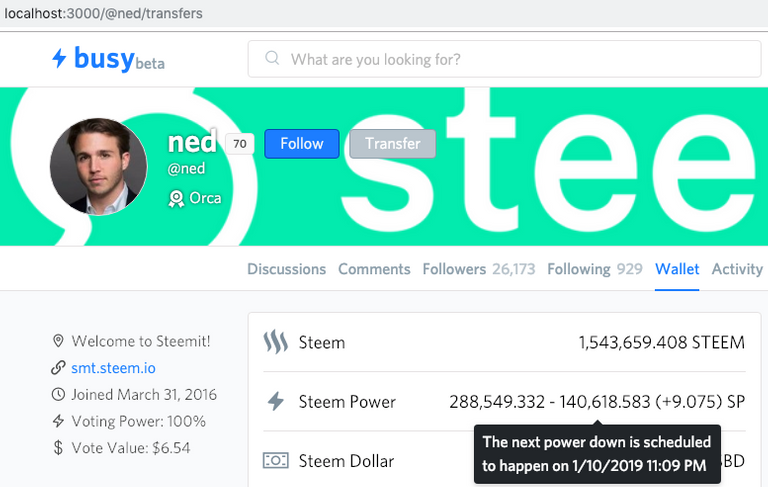
Task: Click 'Joined March 31, 2016' text
Action: point(144,394)
